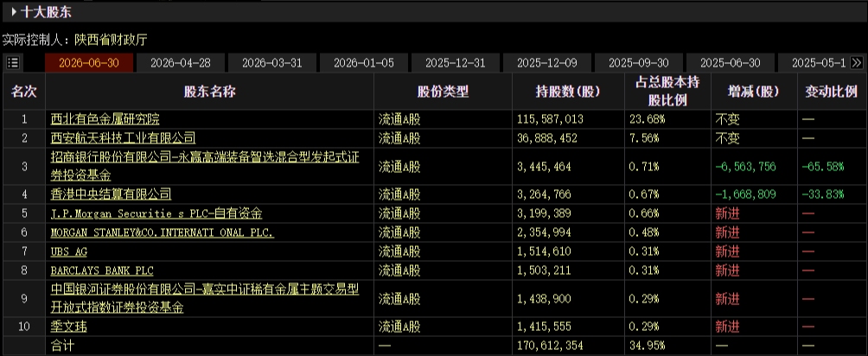Switch to the 2026-04-28 tab
Viewport: 868px width, 356px height.
[x=181, y=62]
